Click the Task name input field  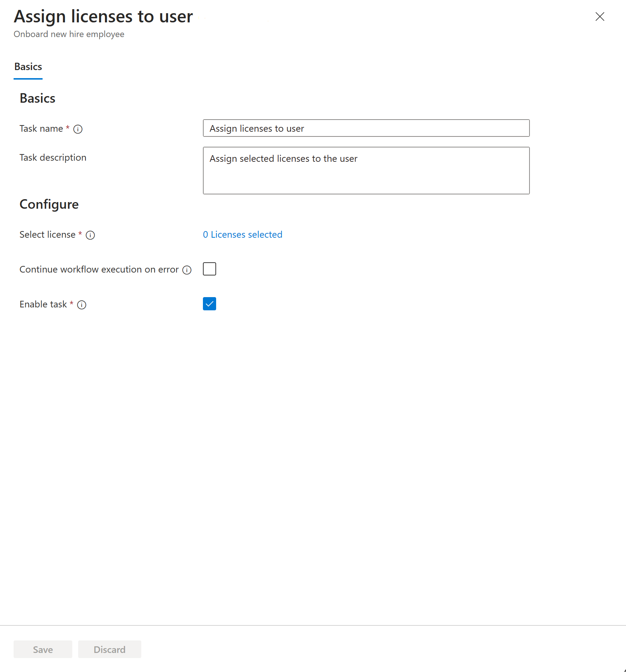366,128
